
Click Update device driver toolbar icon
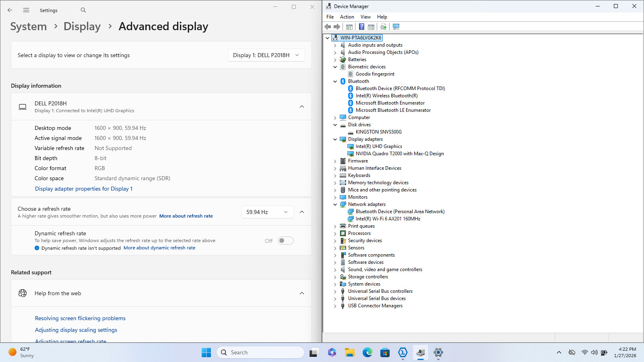point(383,27)
